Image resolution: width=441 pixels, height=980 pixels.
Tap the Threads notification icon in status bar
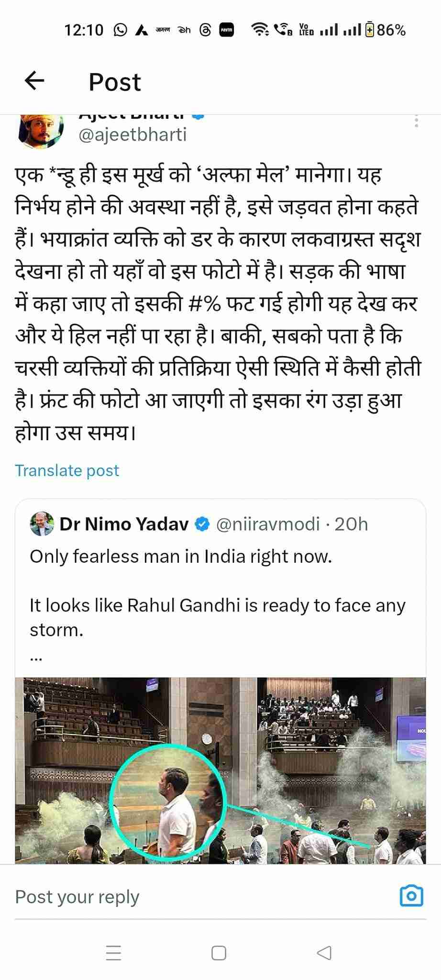(x=205, y=31)
